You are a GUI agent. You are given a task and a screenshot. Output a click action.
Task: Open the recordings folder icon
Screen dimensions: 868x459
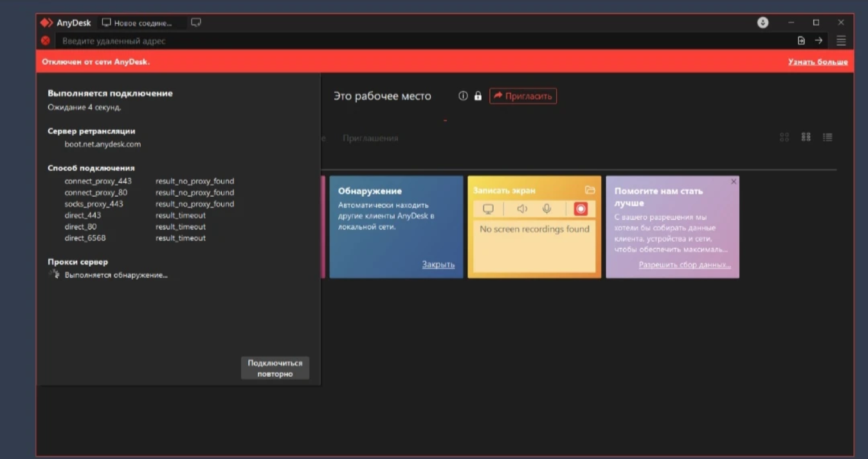[x=590, y=190]
